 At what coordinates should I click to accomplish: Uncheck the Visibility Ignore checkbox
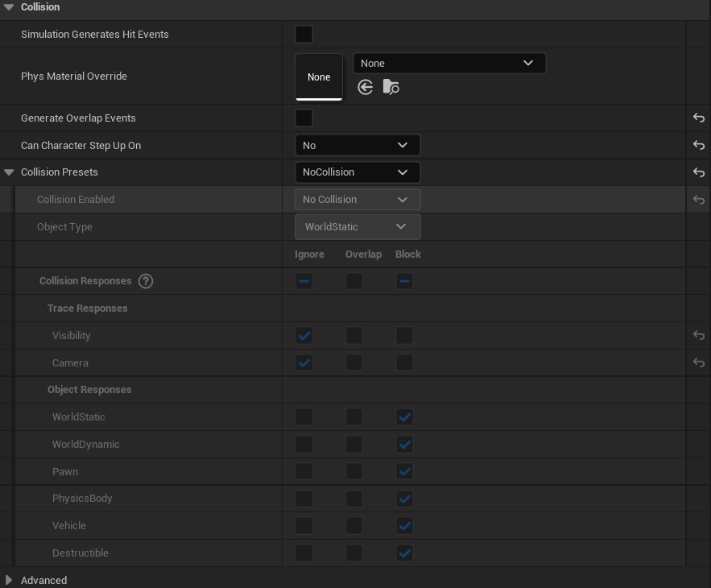click(304, 335)
